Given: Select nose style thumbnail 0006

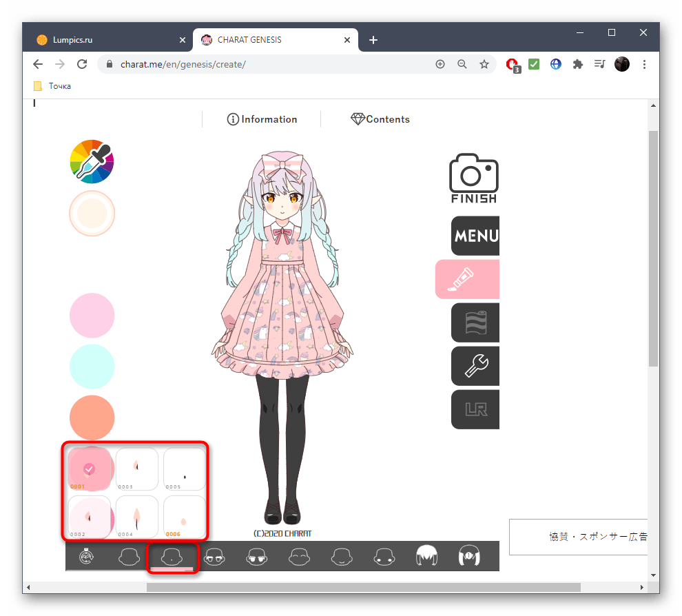Looking at the screenshot, I should click(184, 517).
